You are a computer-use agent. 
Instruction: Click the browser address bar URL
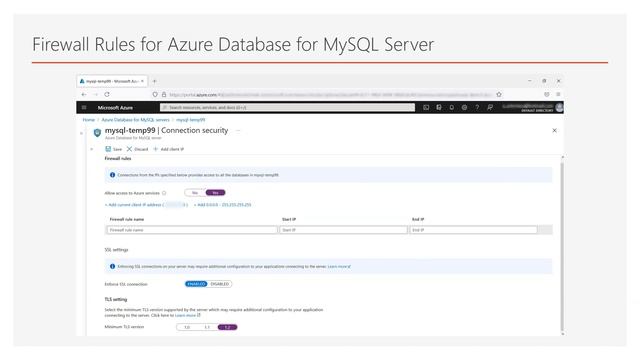click(x=330, y=94)
